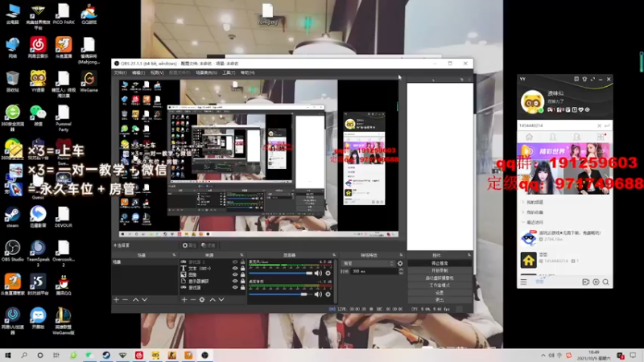Screen dimensions: 644x362
Task: Click the 停止推流 button in OBS controls
Action: [x=440, y=264]
